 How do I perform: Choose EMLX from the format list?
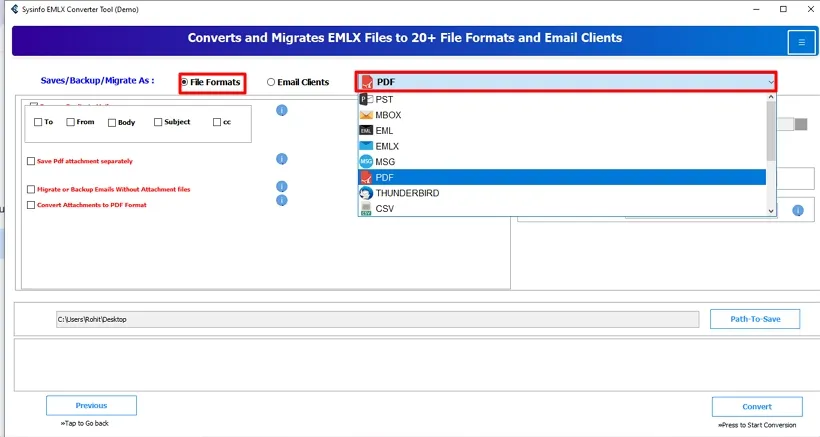coord(562,146)
